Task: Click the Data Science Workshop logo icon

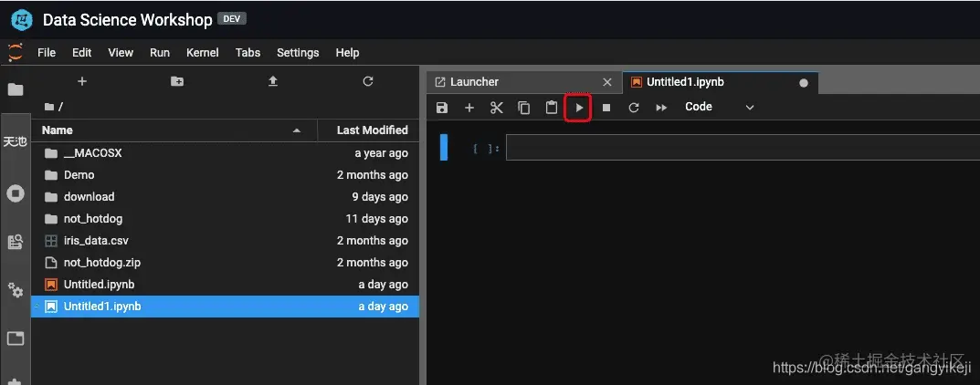Action: coord(22,20)
